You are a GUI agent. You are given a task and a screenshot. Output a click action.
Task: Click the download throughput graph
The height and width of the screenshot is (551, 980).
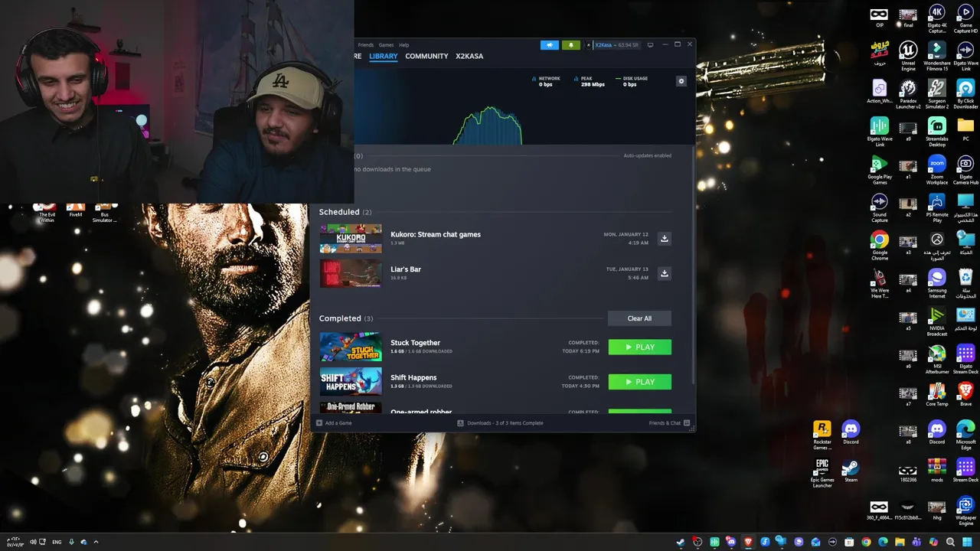488,126
